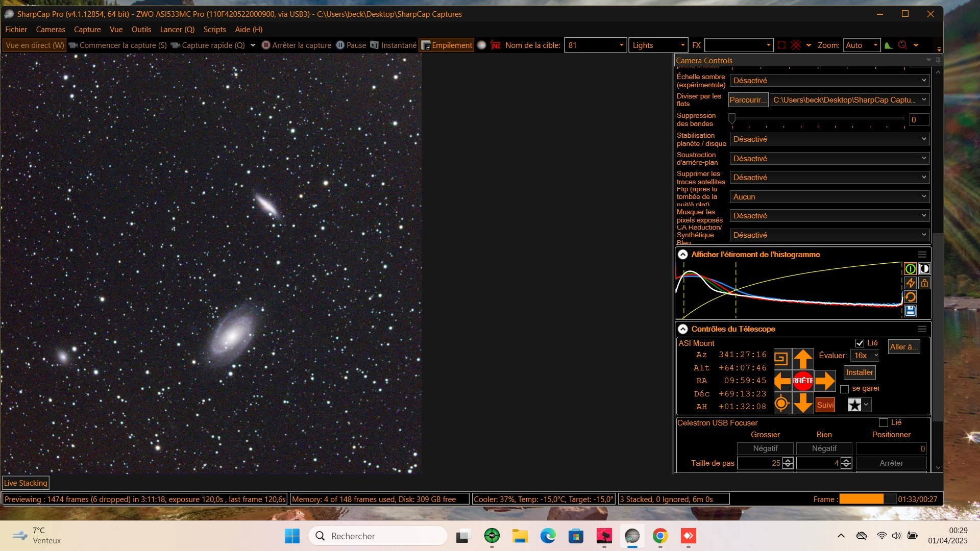Image resolution: width=980 pixels, height=551 pixels.
Task: Click the spiral search icon
Action: pos(781,359)
